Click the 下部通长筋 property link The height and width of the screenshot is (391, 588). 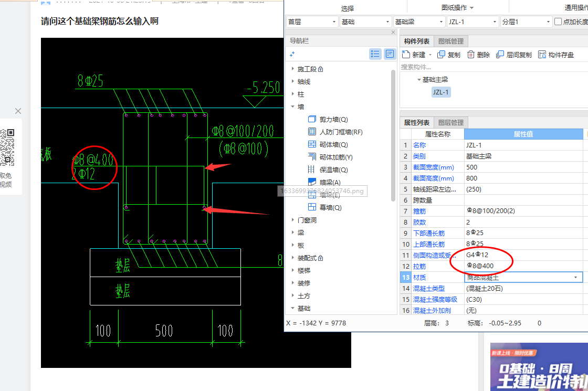pos(428,233)
